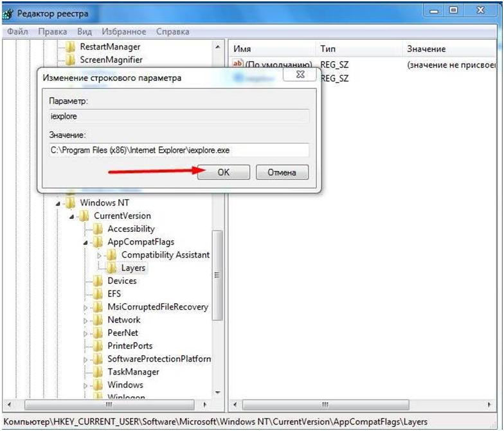The image size is (504, 431).
Task: Click the (значение не присвоено) value cell
Action: tap(451, 65)
